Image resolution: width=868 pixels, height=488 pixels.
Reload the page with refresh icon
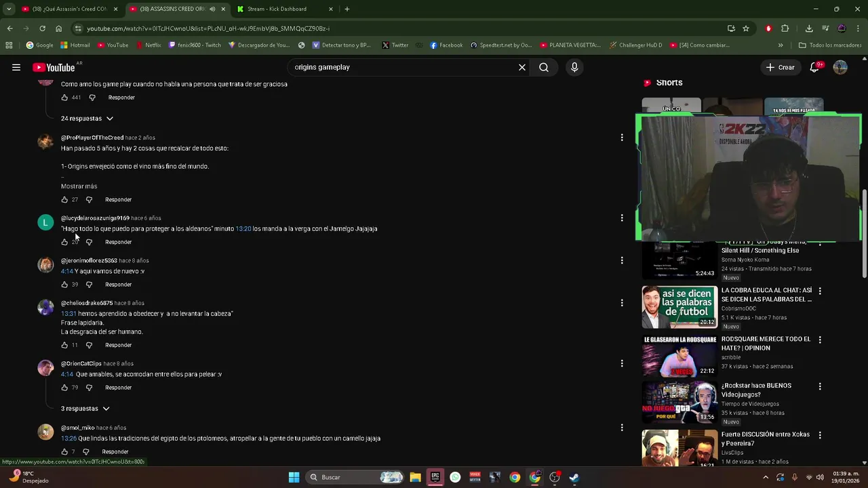[42, 28]
